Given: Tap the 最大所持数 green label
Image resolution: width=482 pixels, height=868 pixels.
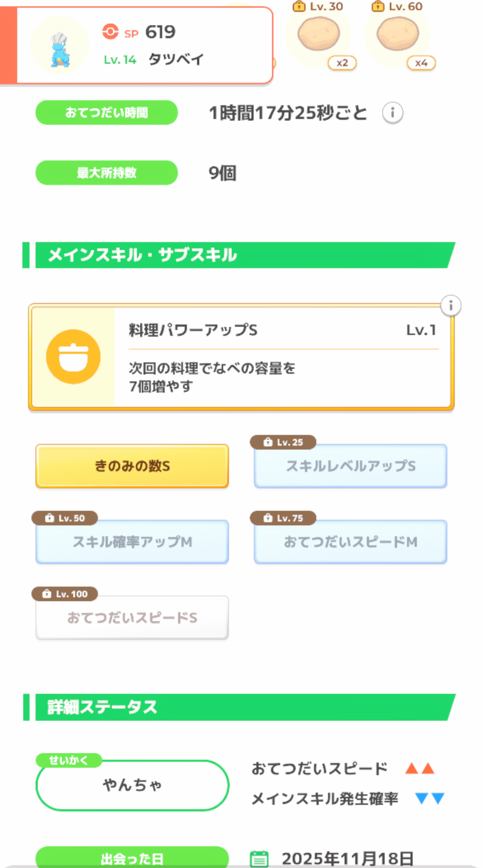Looking at the screenshot, I should 106,173.
